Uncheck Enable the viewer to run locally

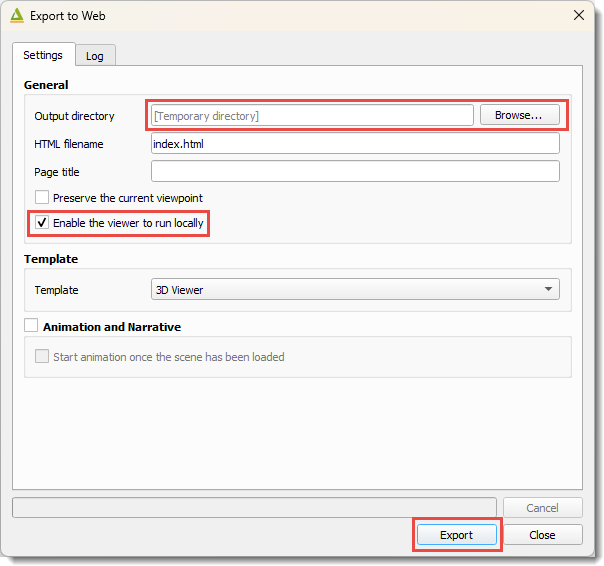tap(42, 222)
